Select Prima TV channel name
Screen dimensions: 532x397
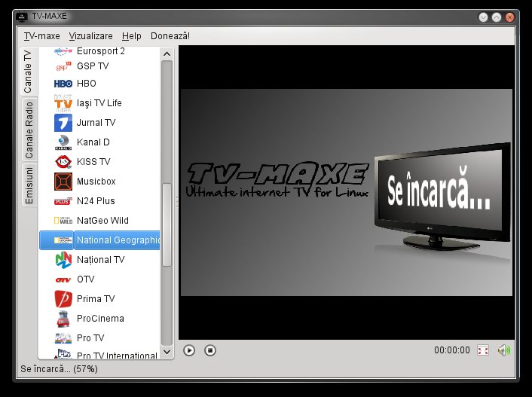tap(96, 299)
